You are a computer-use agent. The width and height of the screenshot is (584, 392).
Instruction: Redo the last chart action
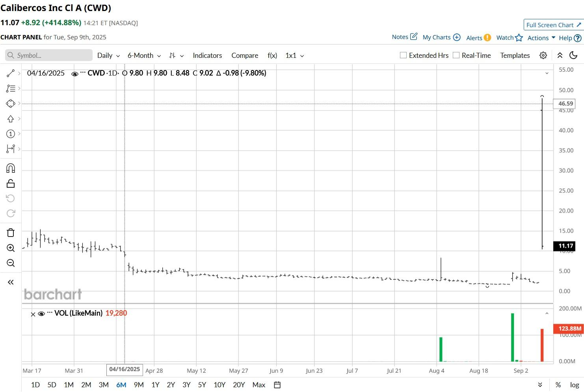pyautogui.click(x=11, y=213)
